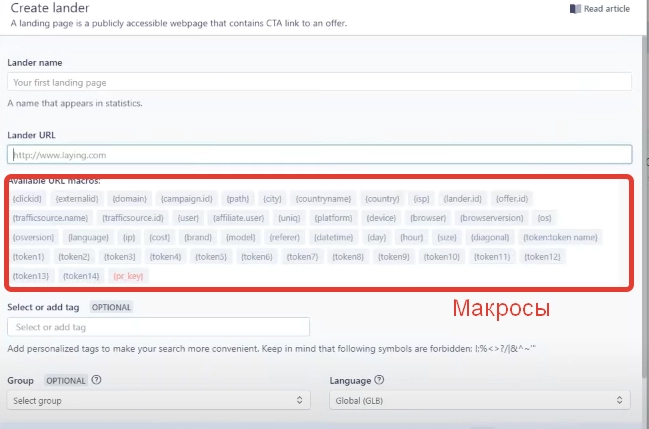This screenshot has height=429, width=649.
Task: Insert the {token10} macro
Action: [442, 257]
